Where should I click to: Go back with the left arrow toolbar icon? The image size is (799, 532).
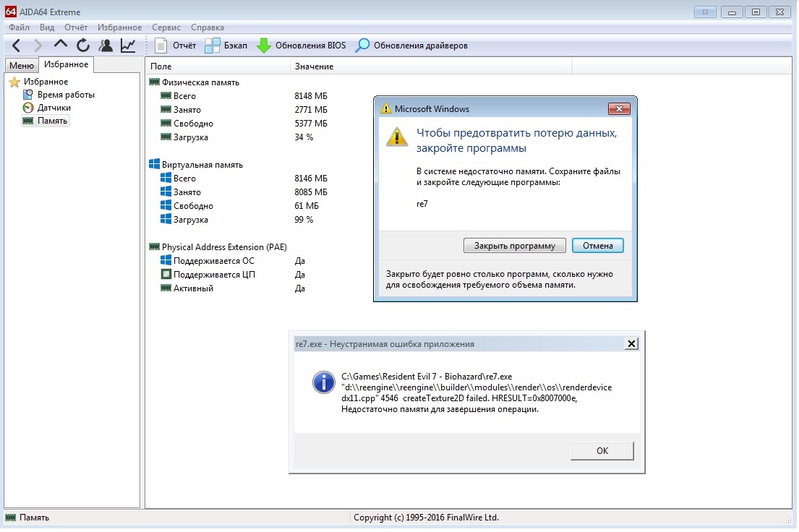click(16, 46)
